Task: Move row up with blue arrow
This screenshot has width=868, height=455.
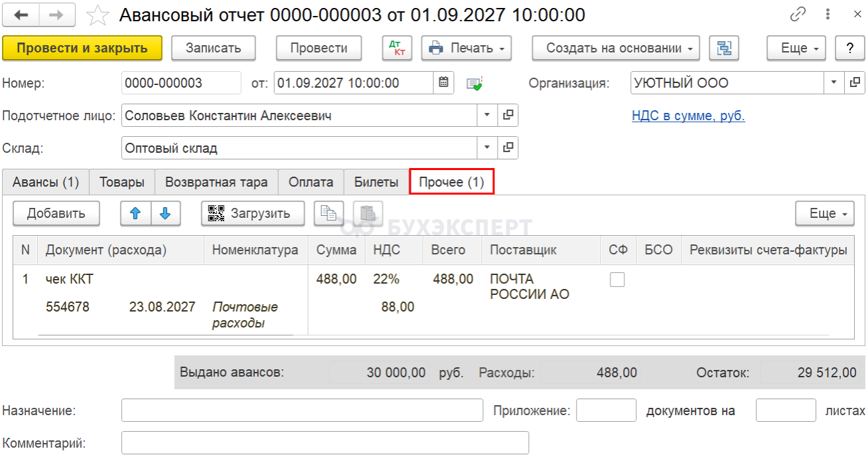Action: coord(135,213)
